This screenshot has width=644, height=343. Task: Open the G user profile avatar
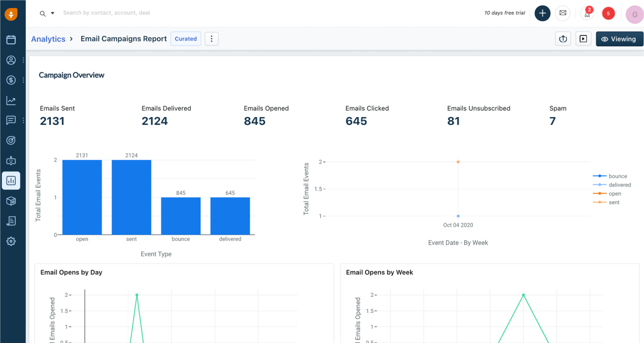pyautogui.click(x=635, y=15)
